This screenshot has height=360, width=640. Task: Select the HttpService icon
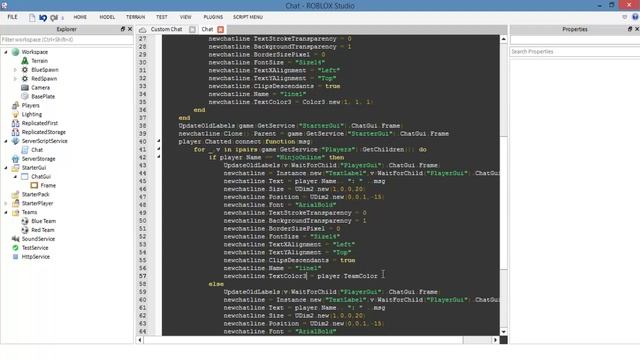[x=16, y=257]
